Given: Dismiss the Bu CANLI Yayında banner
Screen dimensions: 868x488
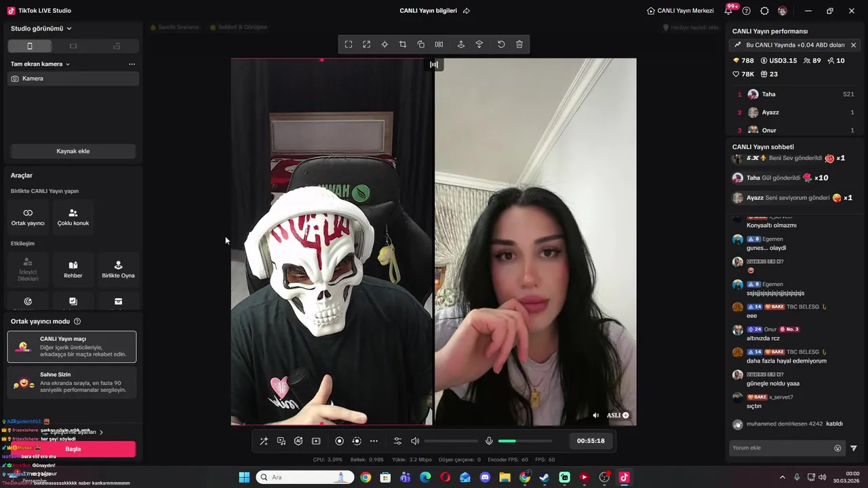Looking at the screenshot, I should [x=853, y=45].
